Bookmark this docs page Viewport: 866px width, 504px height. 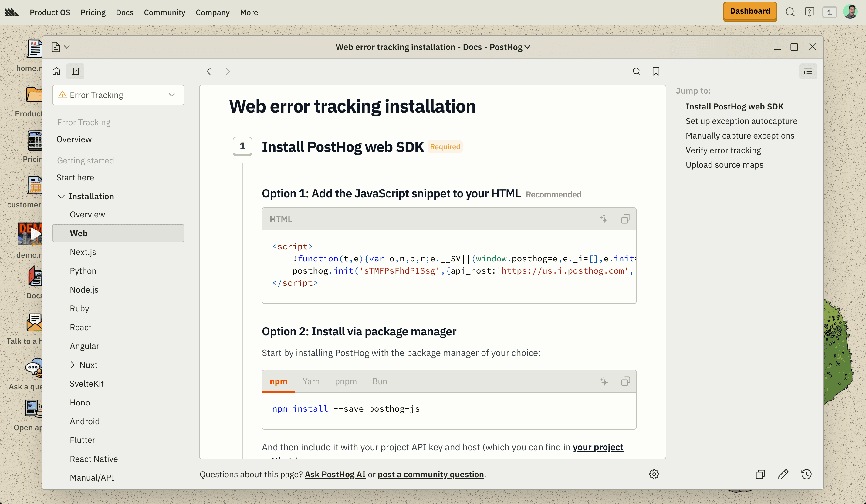click(x=656, y=71)
